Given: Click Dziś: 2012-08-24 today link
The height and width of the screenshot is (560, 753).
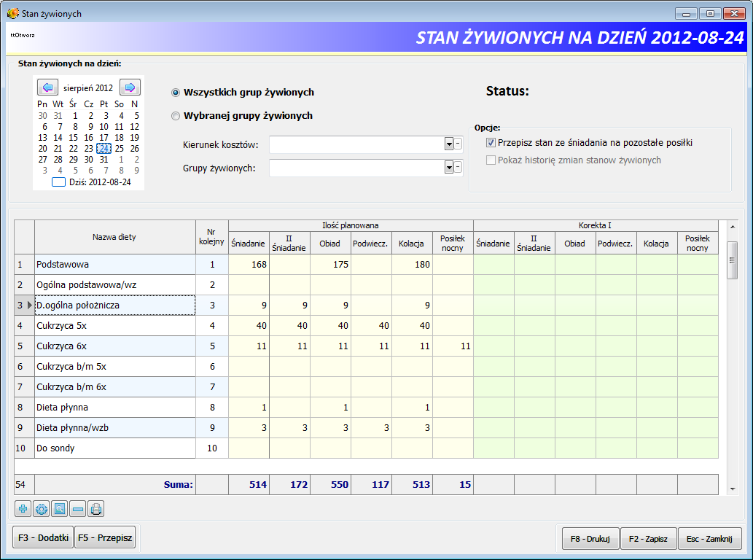Looking at the screenshot, I should [x=100, y=182].
